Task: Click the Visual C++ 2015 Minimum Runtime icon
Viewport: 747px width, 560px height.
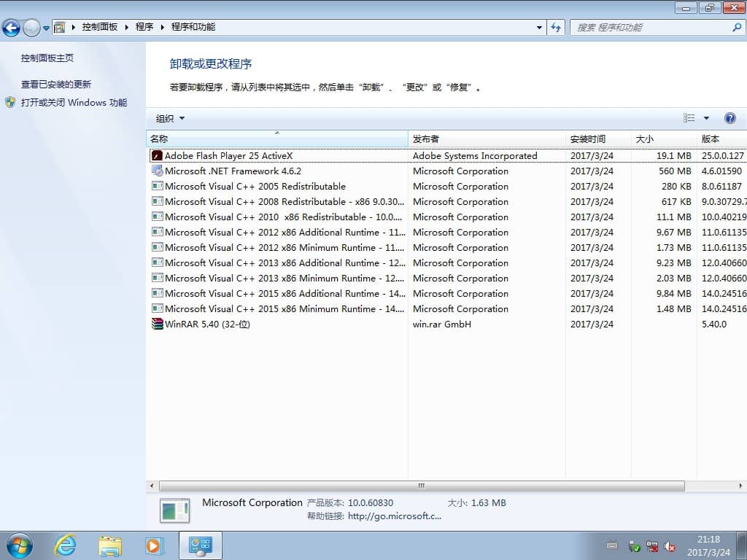Action: (x=158, y=308)
